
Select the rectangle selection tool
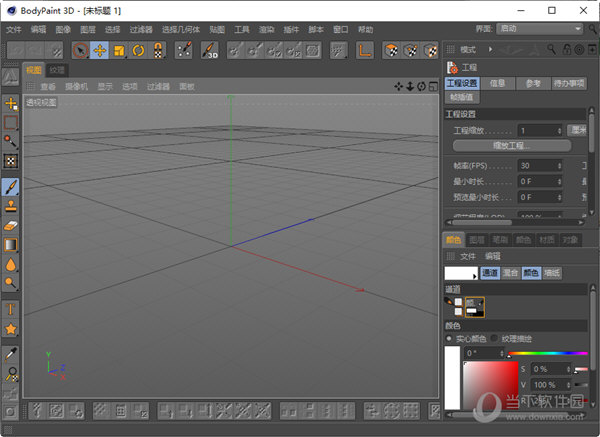[11, 122]
